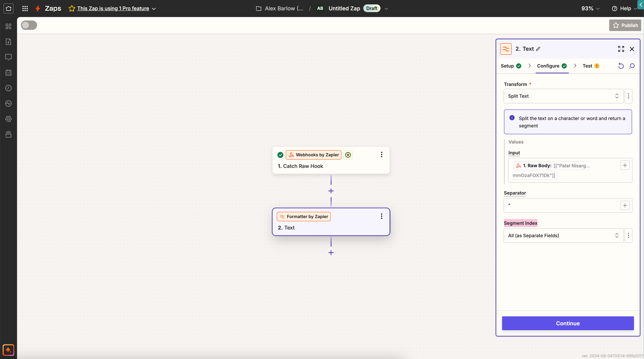The image size is (644, 359).
Task: Open Webhooks step three-dot menu
Action: 382,155
